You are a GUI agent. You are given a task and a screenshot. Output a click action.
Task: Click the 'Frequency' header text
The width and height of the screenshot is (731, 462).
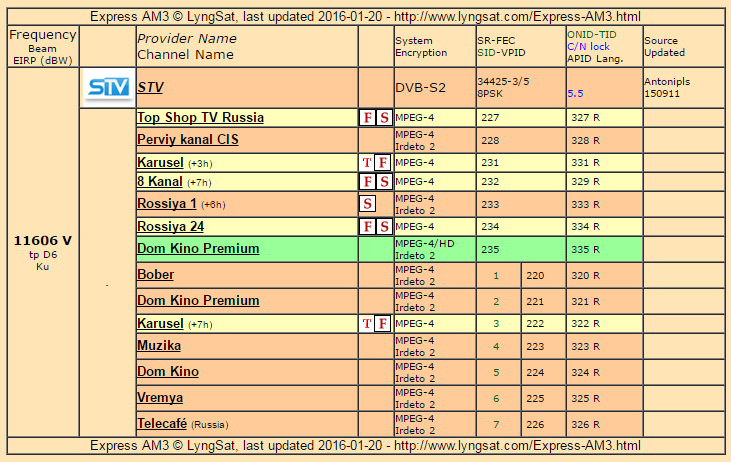pyautogui.click(x=43, y=35)
